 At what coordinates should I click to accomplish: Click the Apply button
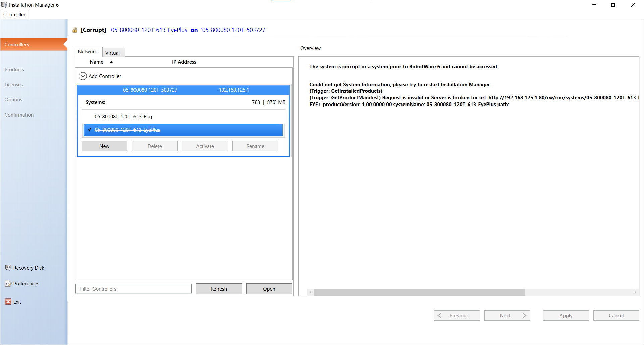coord(566,315)
